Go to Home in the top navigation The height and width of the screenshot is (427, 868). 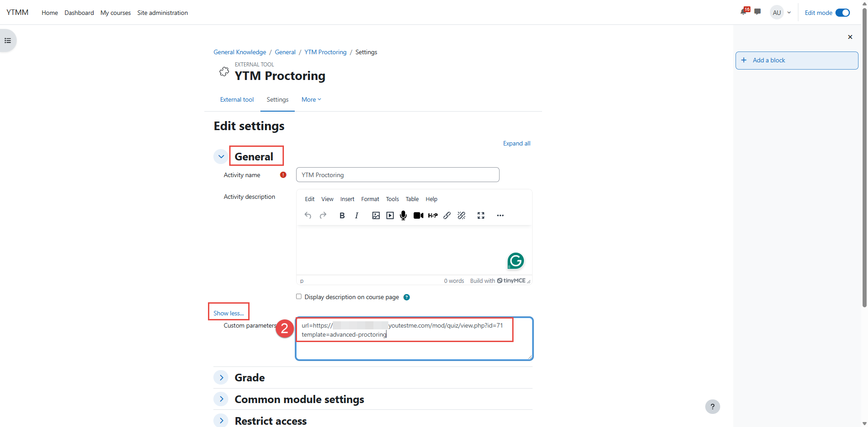pyautogui.click(x=50, y=13)
